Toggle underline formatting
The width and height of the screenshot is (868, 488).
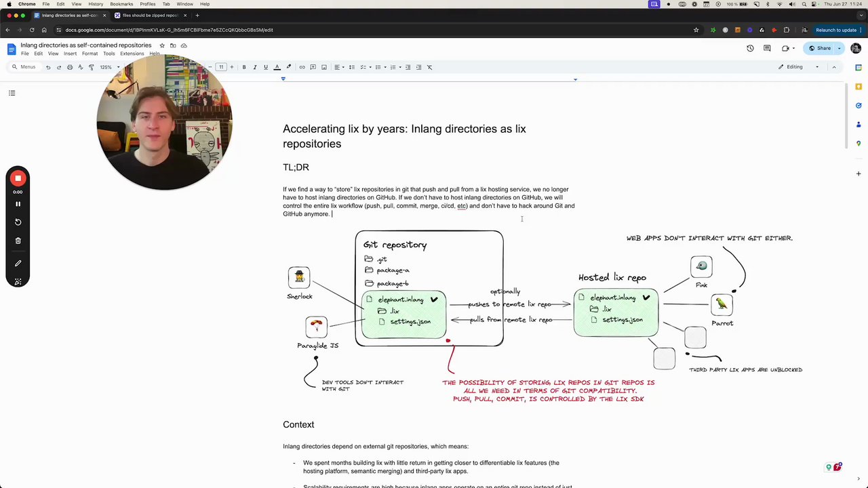266,67
